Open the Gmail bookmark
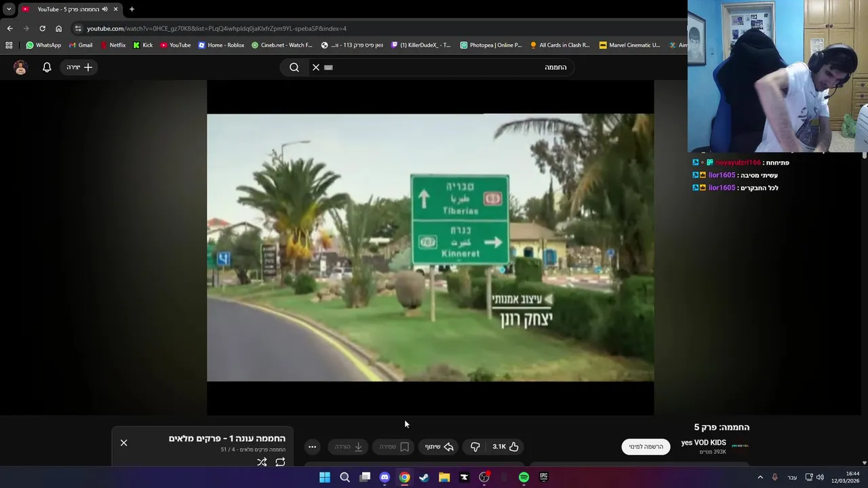Viewport: 868px width, 488px height. pyautogui.click(x=81, y=45)
